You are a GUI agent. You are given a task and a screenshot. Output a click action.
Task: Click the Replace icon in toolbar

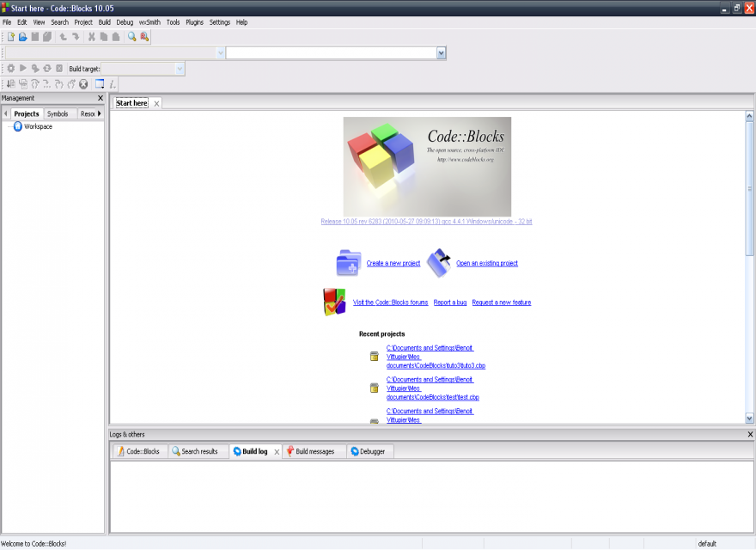[144, 37]
